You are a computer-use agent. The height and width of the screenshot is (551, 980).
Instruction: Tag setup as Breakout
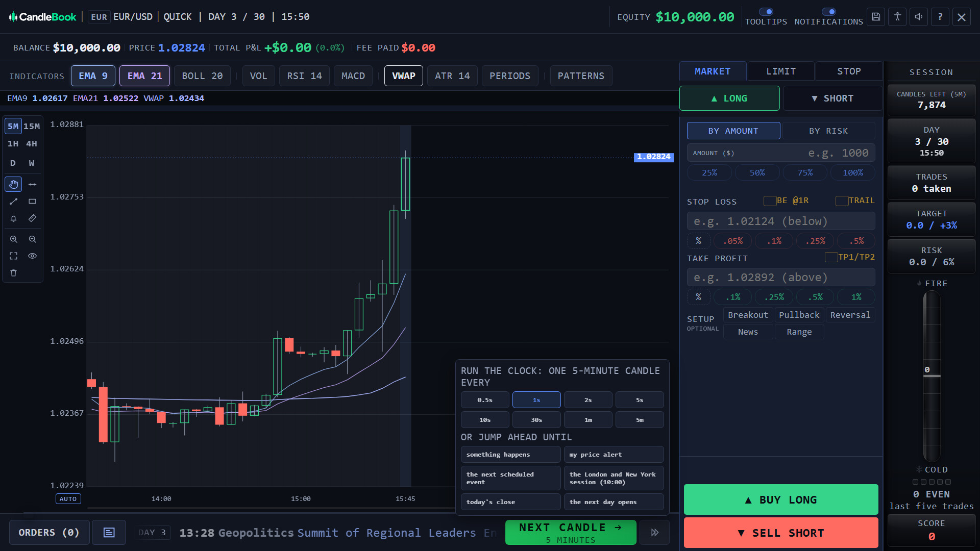point(748,315)
